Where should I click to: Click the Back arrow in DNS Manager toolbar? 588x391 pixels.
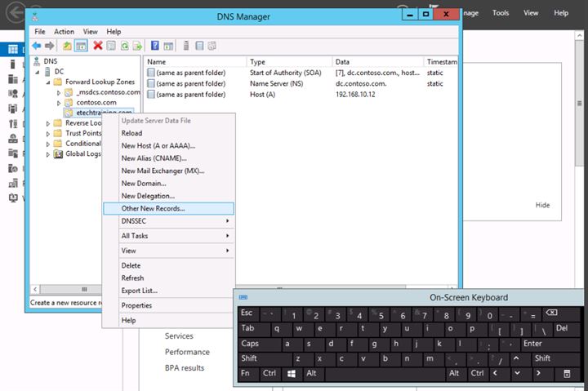pyautogui.click(x=36, y=46)
